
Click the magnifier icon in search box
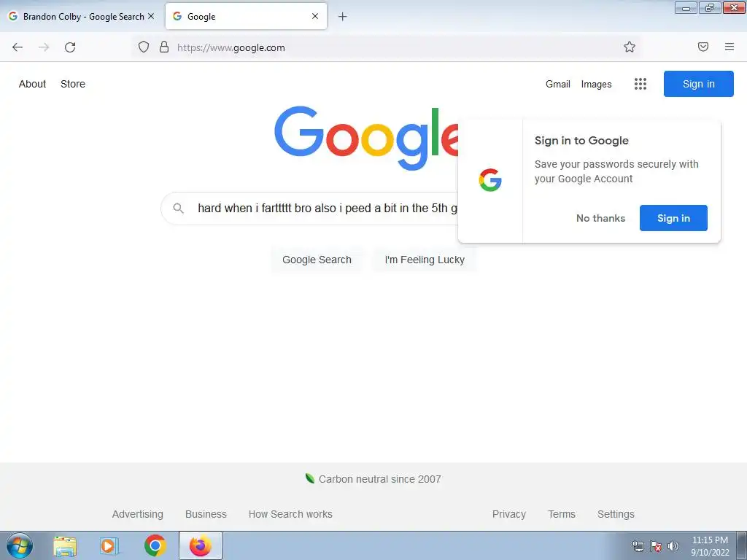178,208
